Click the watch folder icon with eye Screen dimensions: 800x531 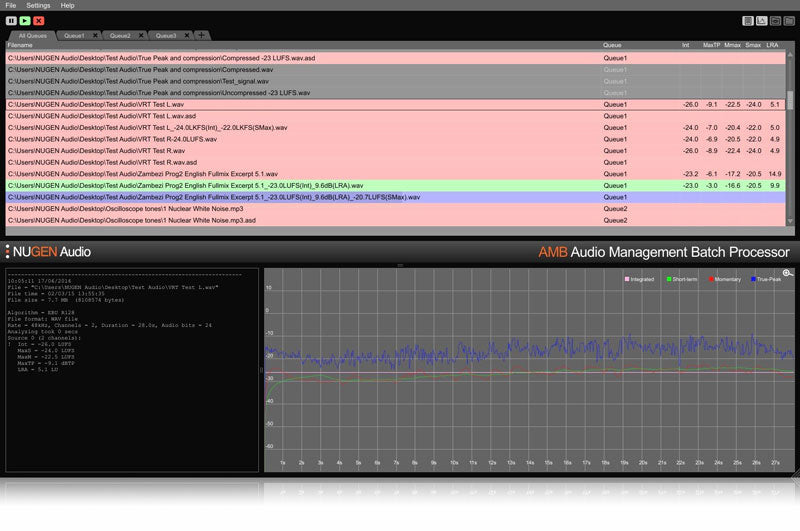pyautogui.click(x=776, y=21)
